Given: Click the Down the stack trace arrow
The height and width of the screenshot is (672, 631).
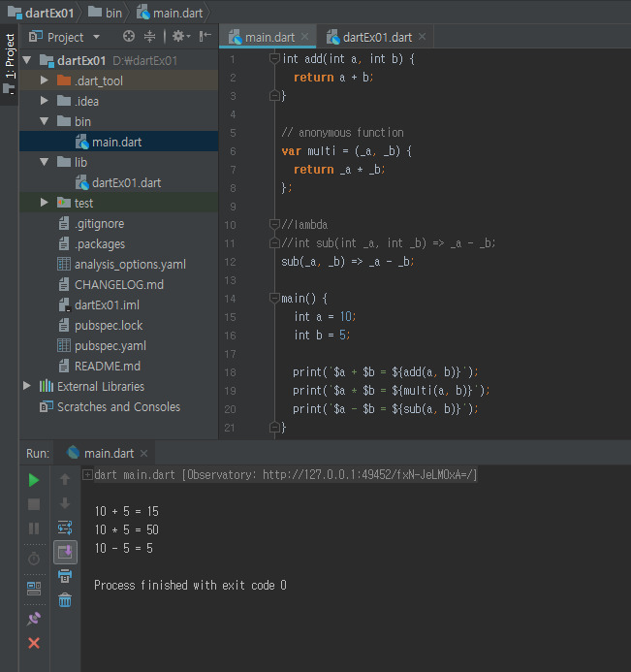Looking at the screenshot, I should 65,503.
